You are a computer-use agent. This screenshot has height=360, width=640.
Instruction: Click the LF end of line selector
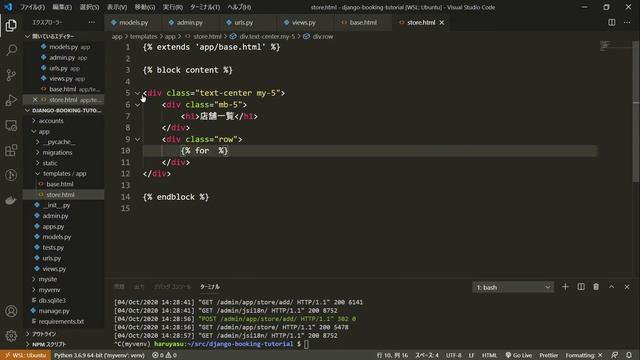[471, 355]
